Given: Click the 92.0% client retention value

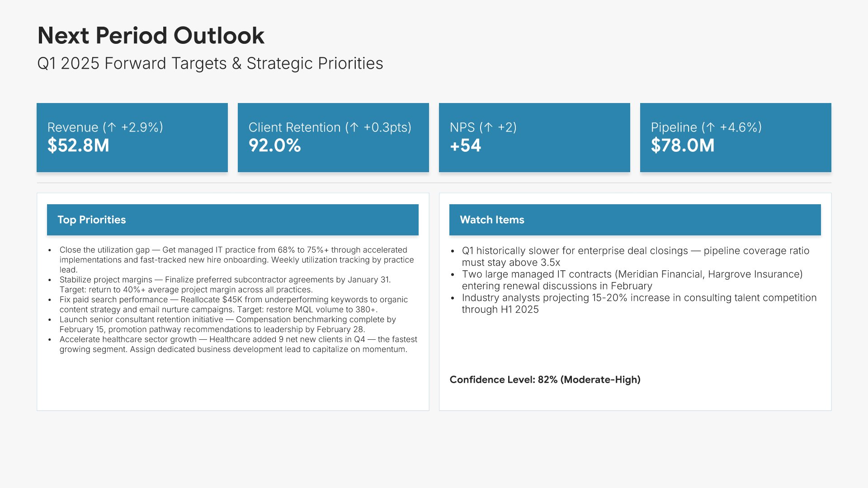Looking at the screenshot, I should [x=274, y=145].
